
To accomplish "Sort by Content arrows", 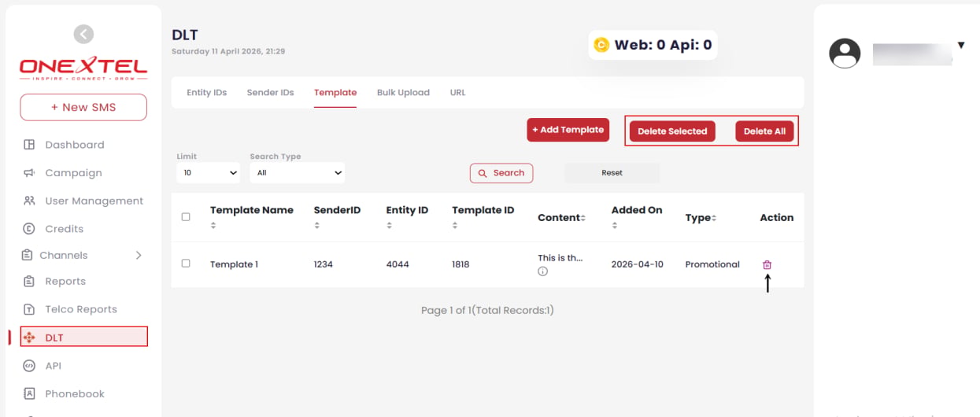I will pyautogui.click(x=583, y=218).
